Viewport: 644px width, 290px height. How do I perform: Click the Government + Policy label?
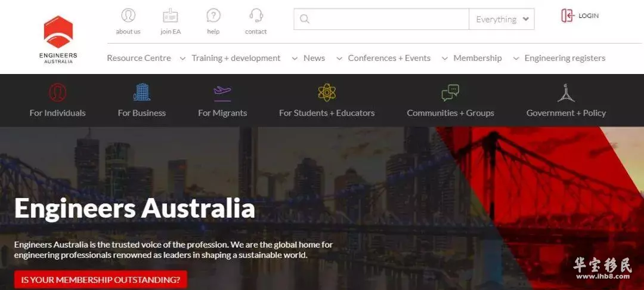566,113
